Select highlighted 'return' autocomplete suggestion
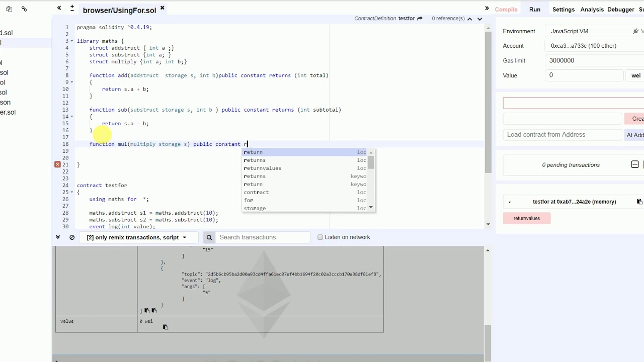 pyautogui.click(x=305, y=152)
